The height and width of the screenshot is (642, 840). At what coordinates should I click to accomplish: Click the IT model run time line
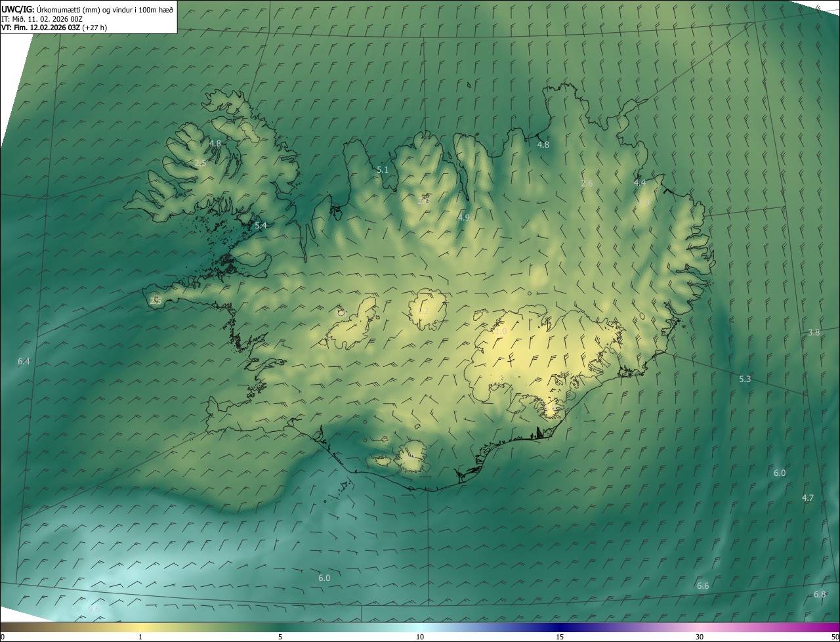click(x=41, y=18)
